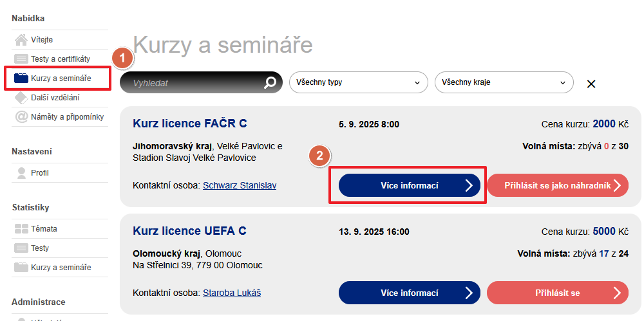Screen dimensions: 644x321
Task: Open contact link Schwarz Stanislav
Action: point(240,185)
